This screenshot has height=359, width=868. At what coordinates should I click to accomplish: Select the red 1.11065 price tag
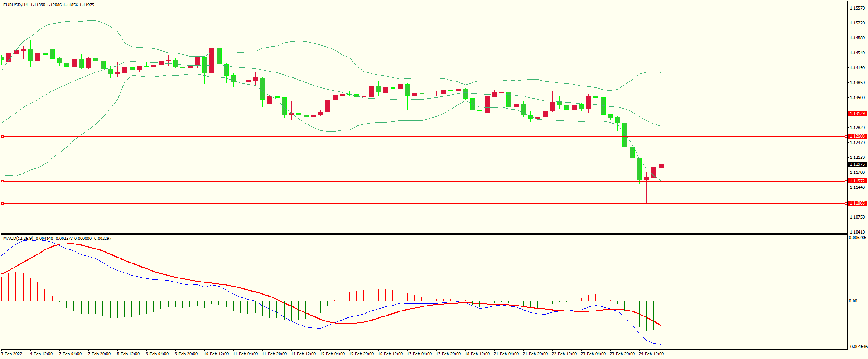pyautogui.click(x=857, y=203)
